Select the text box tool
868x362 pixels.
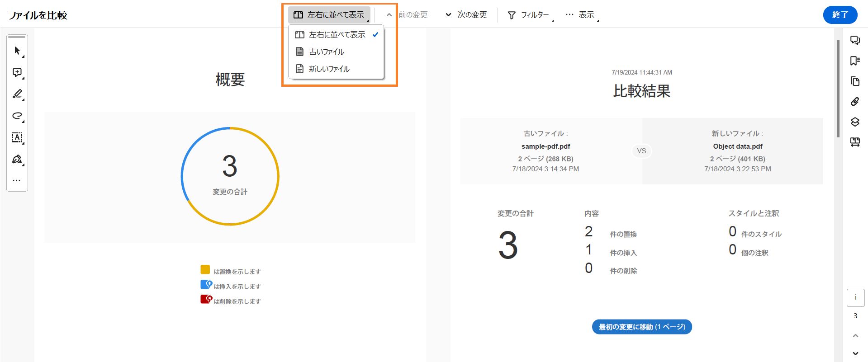[x=17, y=137]
